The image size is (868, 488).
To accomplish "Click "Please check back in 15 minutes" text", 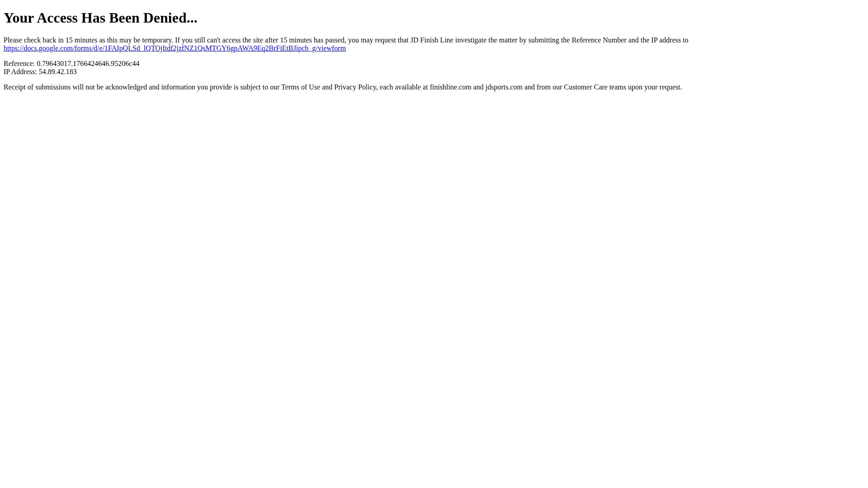I will tap(51, 40).
